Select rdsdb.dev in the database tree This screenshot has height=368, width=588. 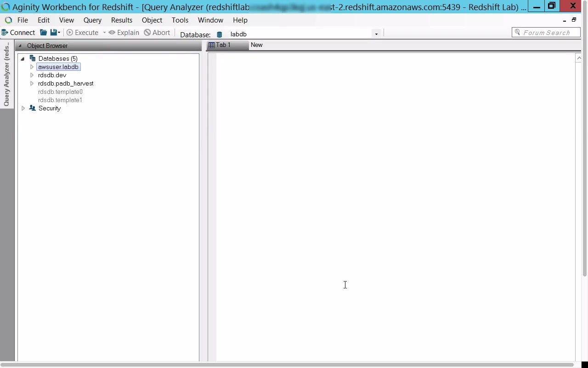click(x=52, y=75)
